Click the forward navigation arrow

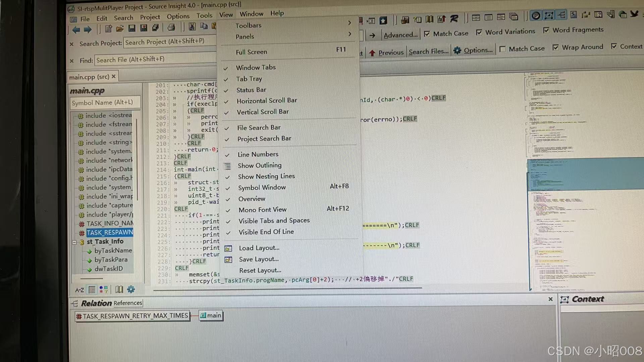click(88, 30)
